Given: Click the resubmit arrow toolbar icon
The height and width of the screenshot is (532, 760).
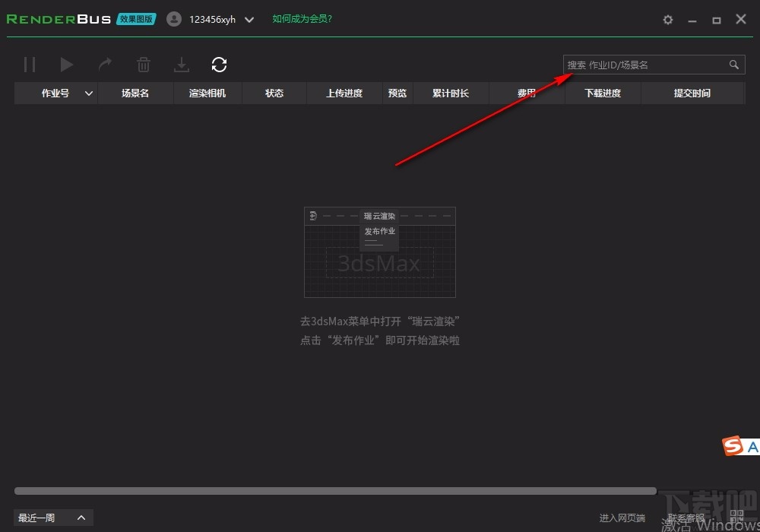Looking at the screenshot, I should point(105,65).
